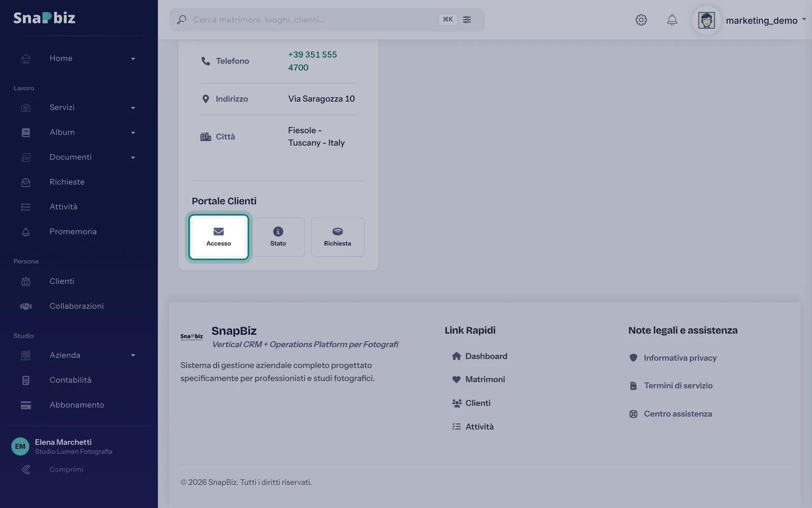Click the Attività list icon in the sidebar

[26, 207]
